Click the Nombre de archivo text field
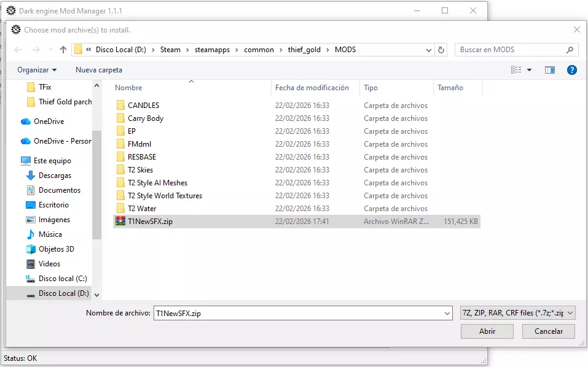588x367 pixels. pyautogui.click(x=298, y=313)
